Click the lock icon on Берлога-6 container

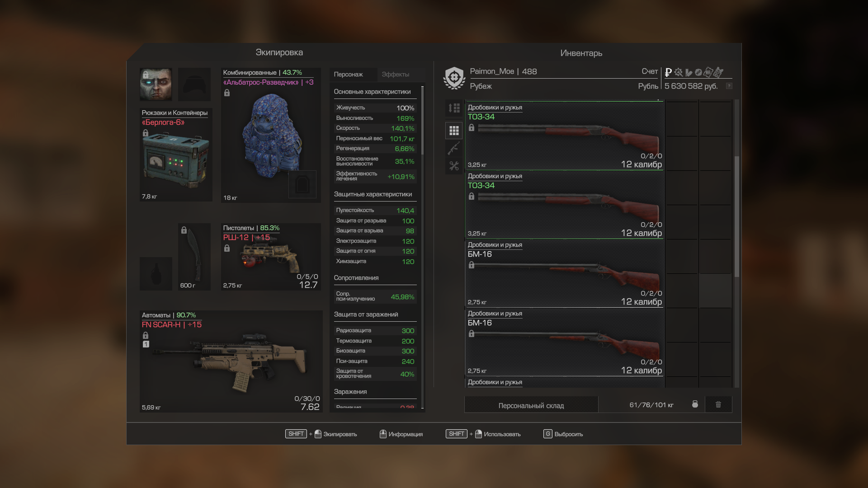pos(145,133)
